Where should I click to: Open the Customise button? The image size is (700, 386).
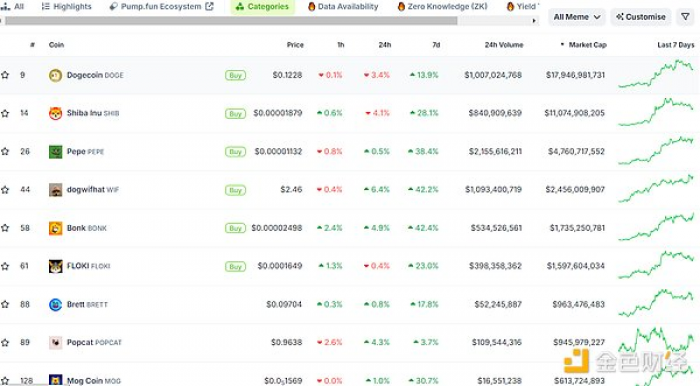tap(641, 17)
